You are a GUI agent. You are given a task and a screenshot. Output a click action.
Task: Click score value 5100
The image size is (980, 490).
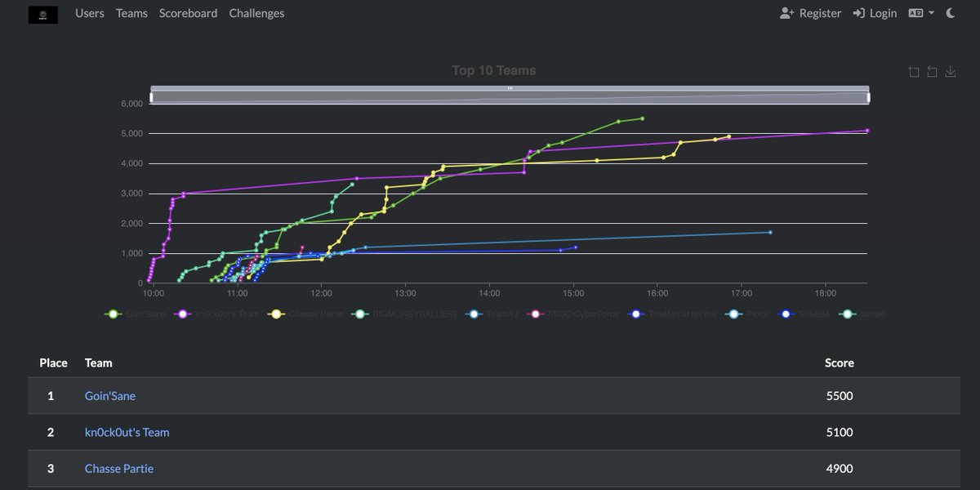(840, 432)
